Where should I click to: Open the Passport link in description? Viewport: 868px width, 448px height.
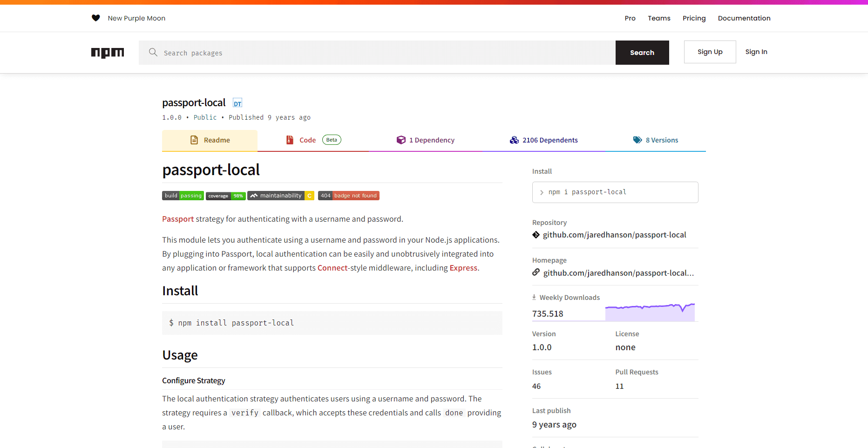178,219
